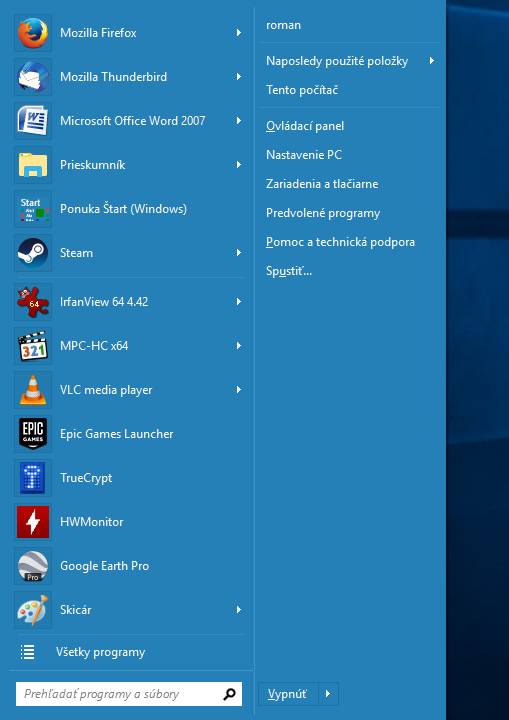509x720 pixels.
Task: Click the magnifier search icon
Action: pos(229,694)
